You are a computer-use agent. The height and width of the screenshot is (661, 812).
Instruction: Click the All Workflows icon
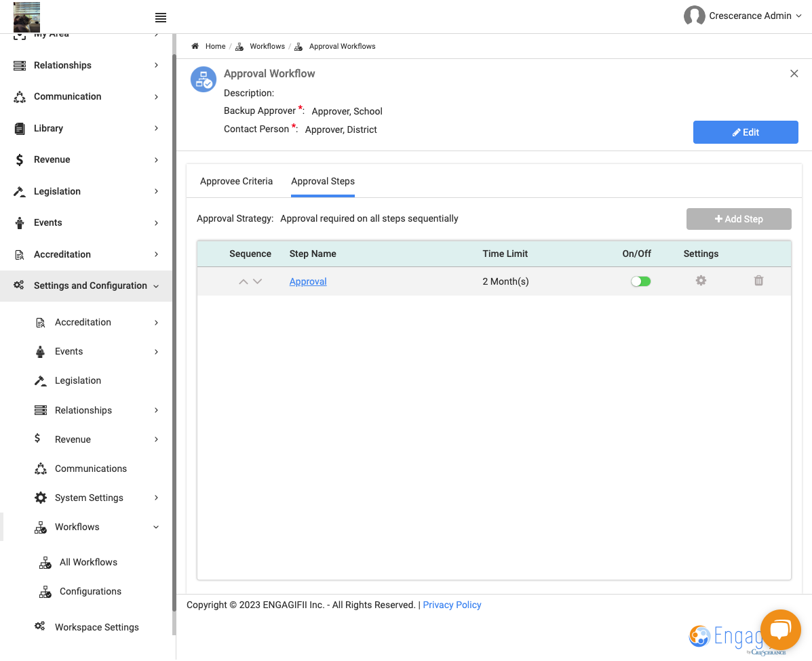point(45,563)
